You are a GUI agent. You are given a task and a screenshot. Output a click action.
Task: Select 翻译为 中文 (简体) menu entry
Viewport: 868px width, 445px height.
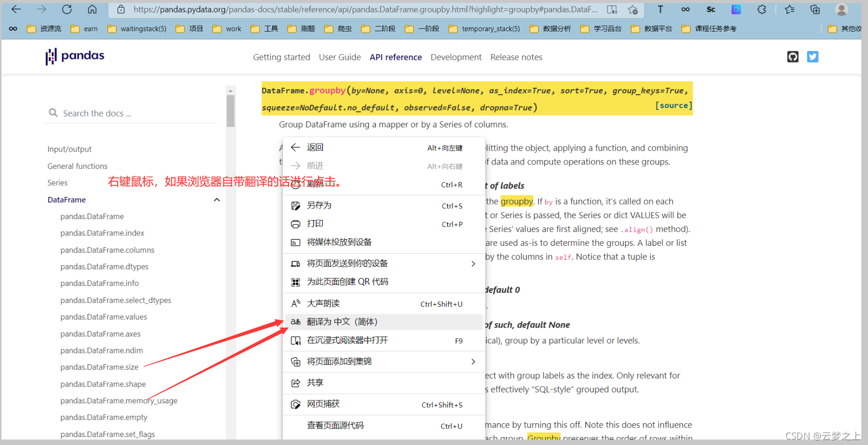(x=384, y=322)
